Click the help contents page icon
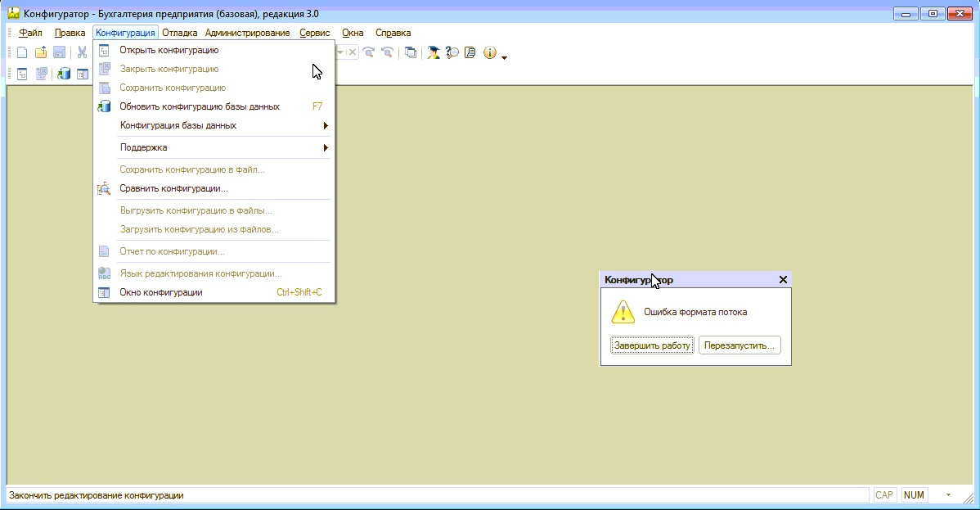The height and width of the screenshot is (510, 980). point(470,52)
